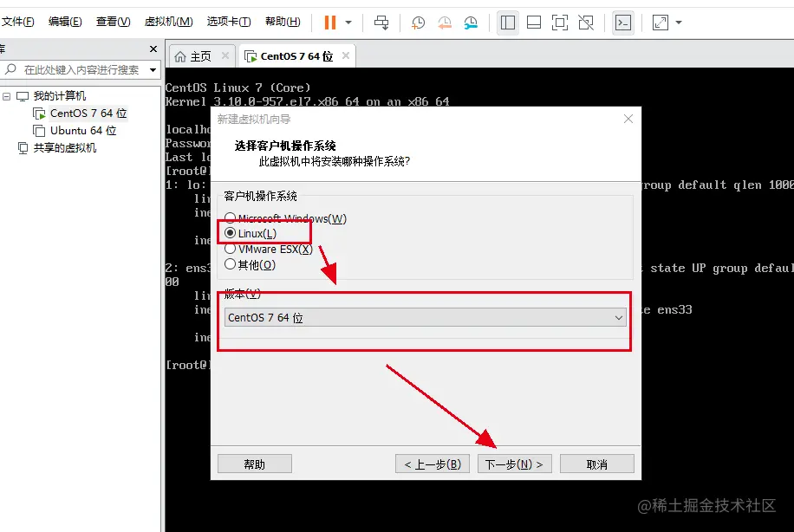The height and width of the screenshot is (532, 794).
Task: Click the 上一步(B) back button
Action: coord(433,464)
